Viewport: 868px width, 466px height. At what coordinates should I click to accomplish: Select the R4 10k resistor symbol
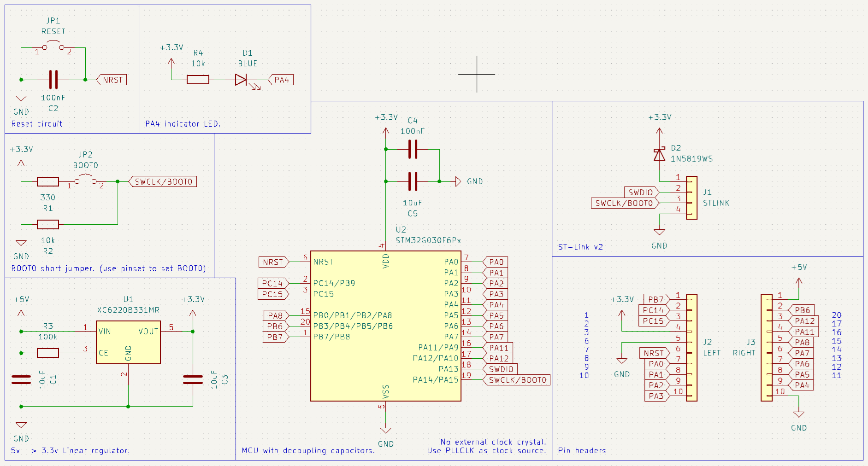pyautogui.click(x=198, y=80)
